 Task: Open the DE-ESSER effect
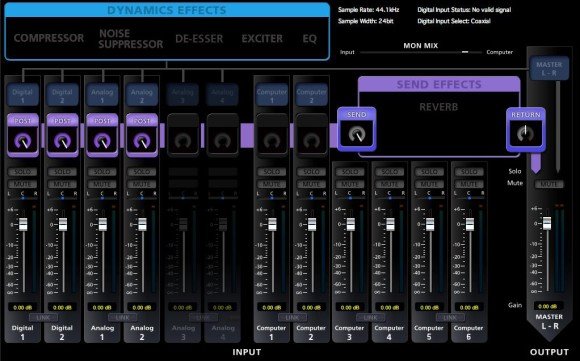199,38
